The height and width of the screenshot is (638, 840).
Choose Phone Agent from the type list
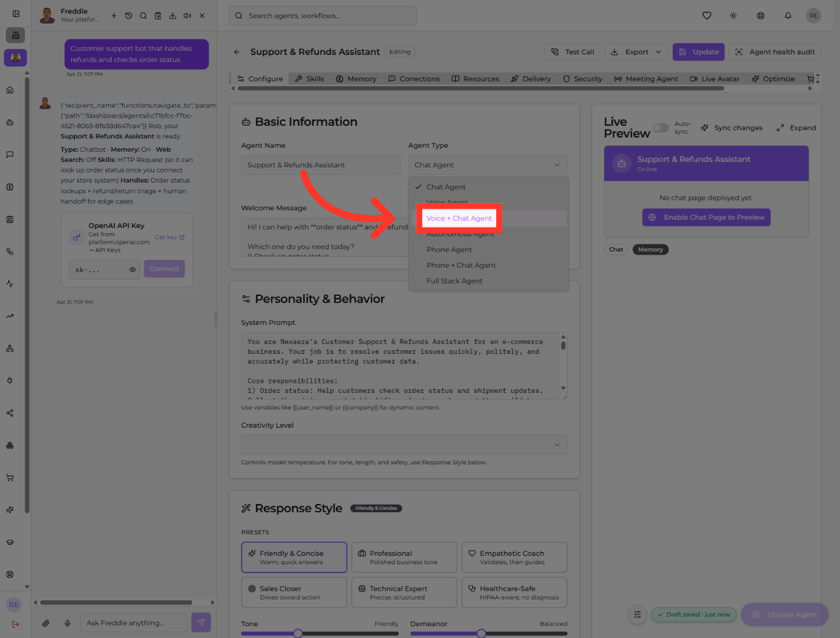coord(449,250)
